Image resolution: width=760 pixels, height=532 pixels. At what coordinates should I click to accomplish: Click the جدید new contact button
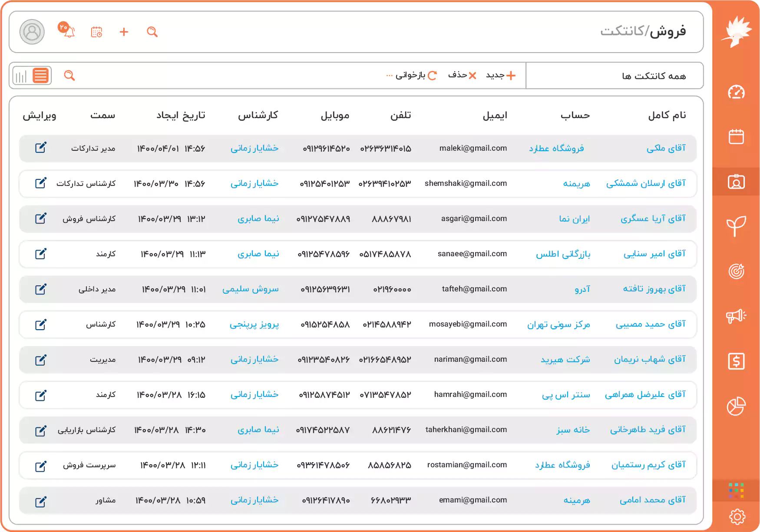coord(501,76)
